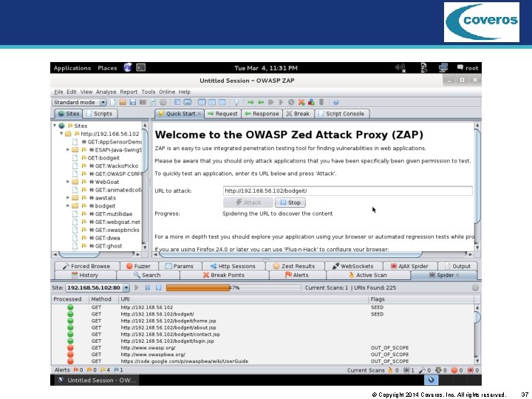This screenshot has width=532, height=399.
Task: Switch to the Scripts tab
Action: tap(99, 114)
